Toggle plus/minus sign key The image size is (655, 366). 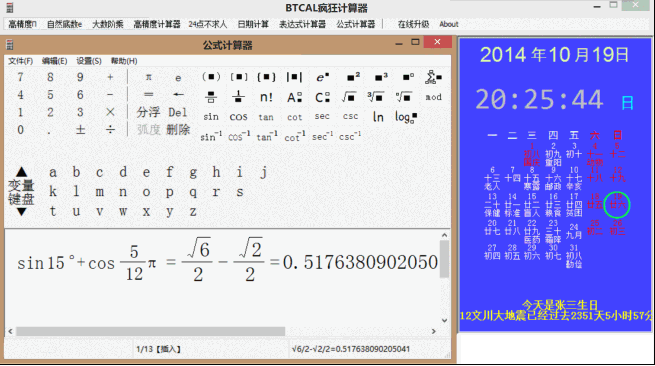coord(80,130)
